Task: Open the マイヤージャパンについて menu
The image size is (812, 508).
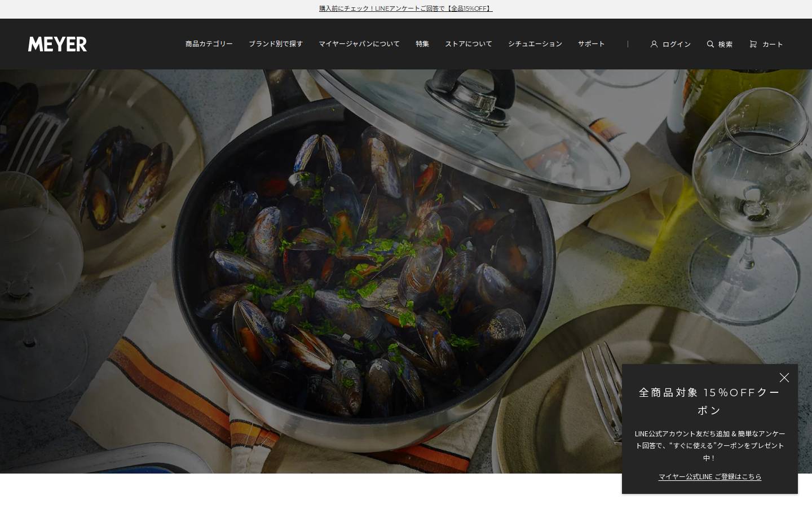Action: tap(359, 44)
